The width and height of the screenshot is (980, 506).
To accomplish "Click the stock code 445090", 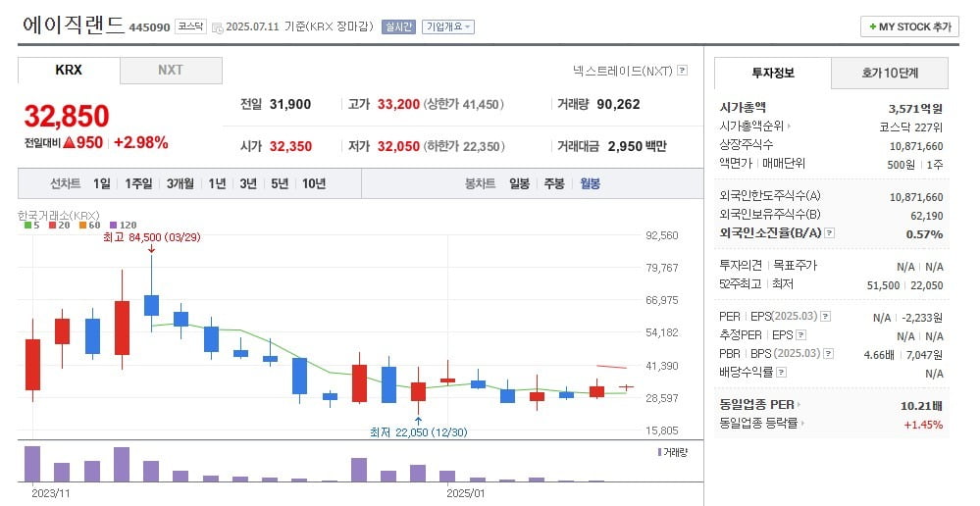I will pos(149,27).
